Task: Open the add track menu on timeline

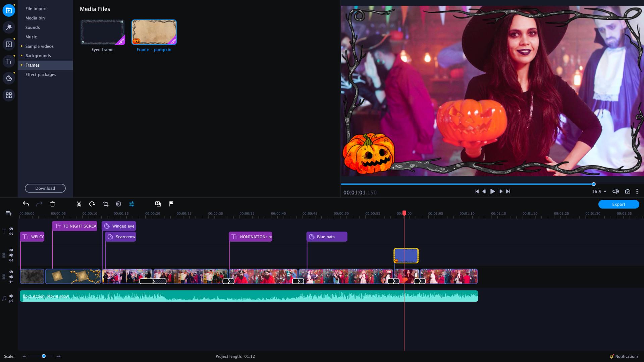Action: [8, 214]
